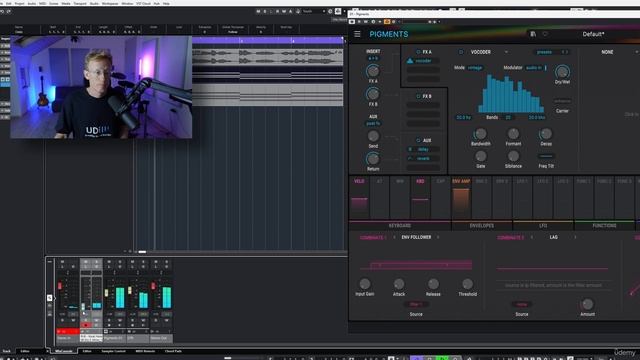Click the Lag Amount knob
This screenshot has height=360, width=640.
(587, 304)
